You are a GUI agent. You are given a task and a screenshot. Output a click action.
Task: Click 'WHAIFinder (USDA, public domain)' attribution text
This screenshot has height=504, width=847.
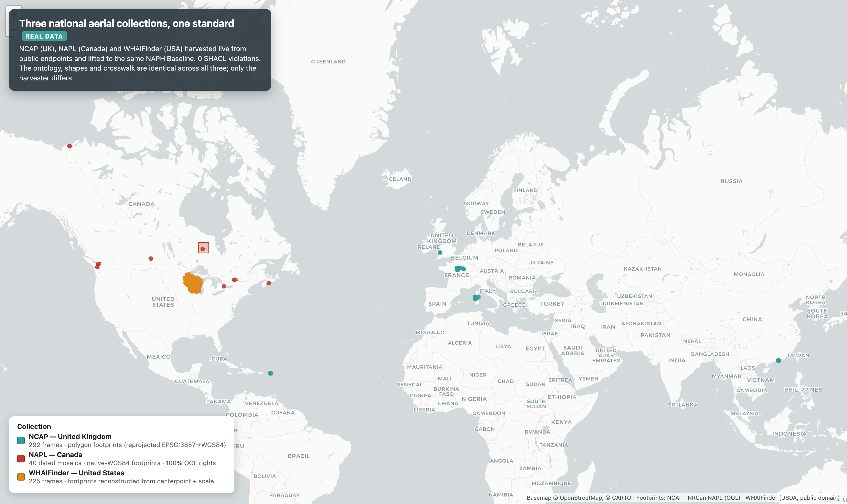(792, 498)
